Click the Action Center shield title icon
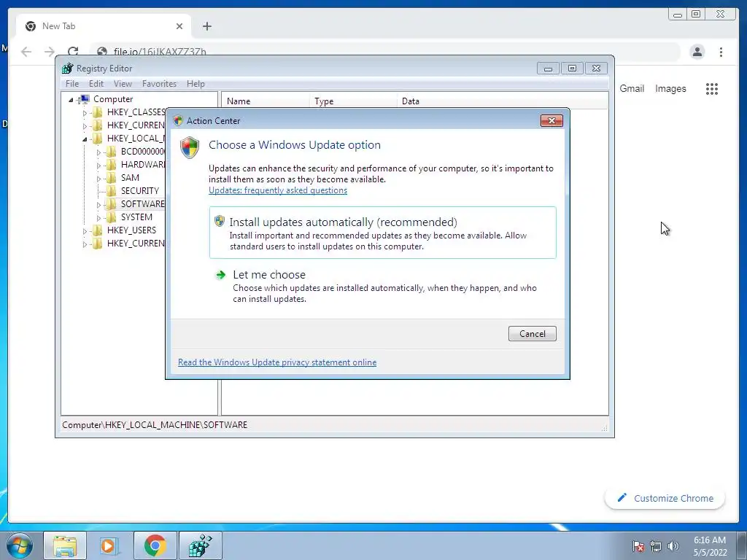 click(178, 120)
